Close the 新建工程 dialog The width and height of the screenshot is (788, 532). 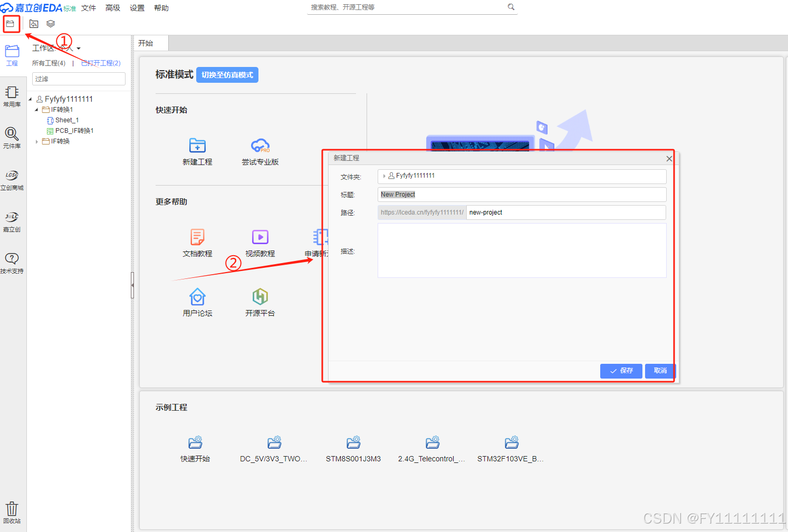tap(669, 159)
